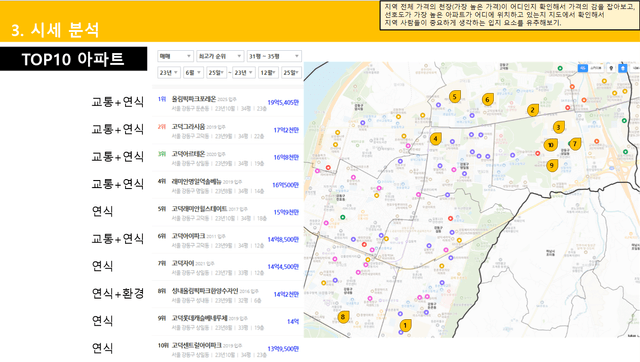Open the 6월 start month dropdown
Image resolution: width=640 pixels, height=362 pixels.
pyautogui.click(x=193, y=73)
